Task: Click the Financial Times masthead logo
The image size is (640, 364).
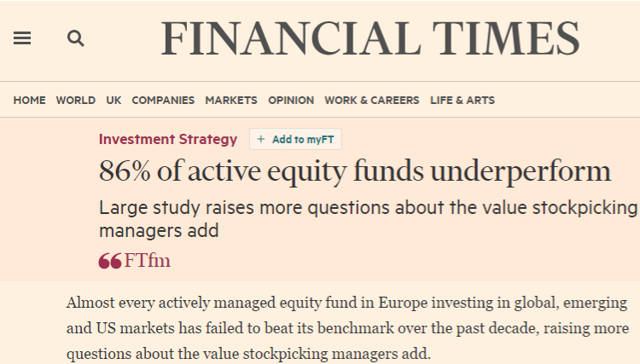Action: click(370, 38)
